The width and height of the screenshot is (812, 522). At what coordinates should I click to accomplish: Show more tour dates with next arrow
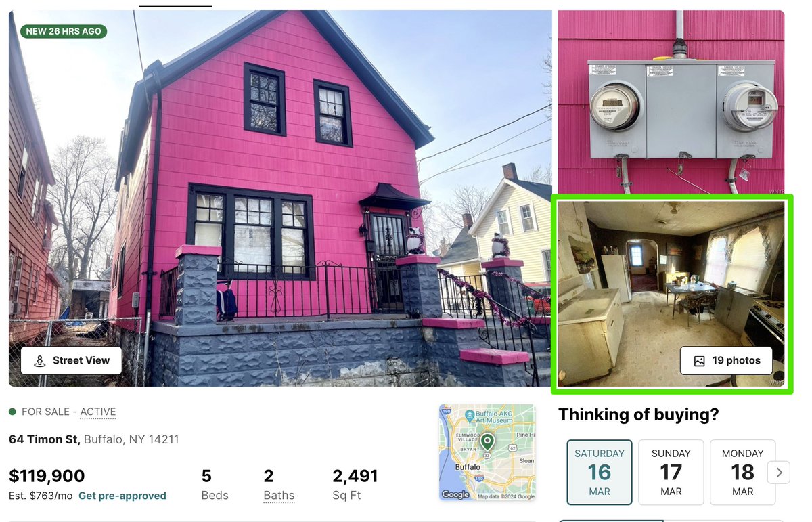779,472
